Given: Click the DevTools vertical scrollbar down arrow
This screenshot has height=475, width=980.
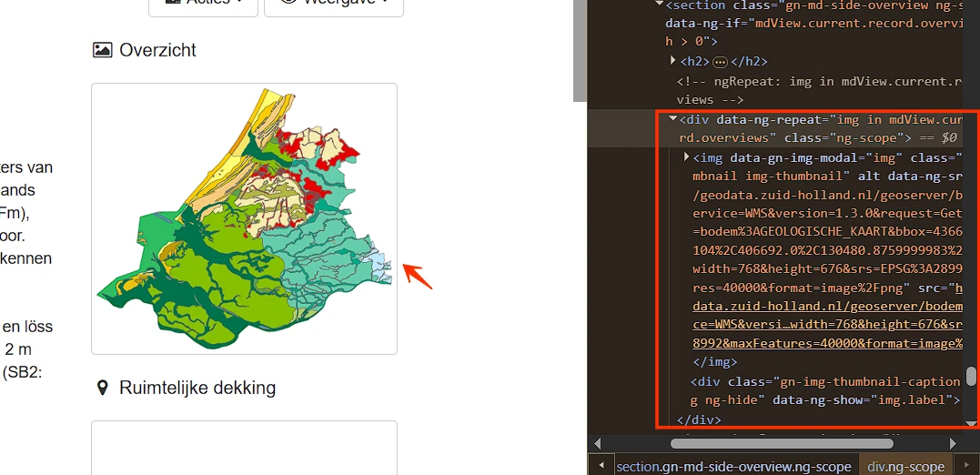Looking at the screenshot, I should [972, 424].
